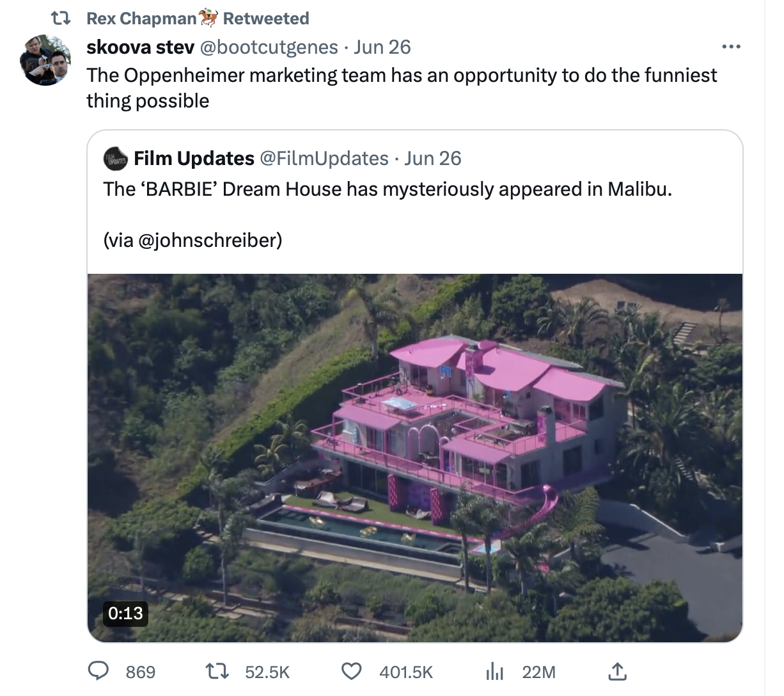Click the retweeted arrows icon beside Rex Chapman
Viewport: 784px width, 696px height.
pos(60,19)
